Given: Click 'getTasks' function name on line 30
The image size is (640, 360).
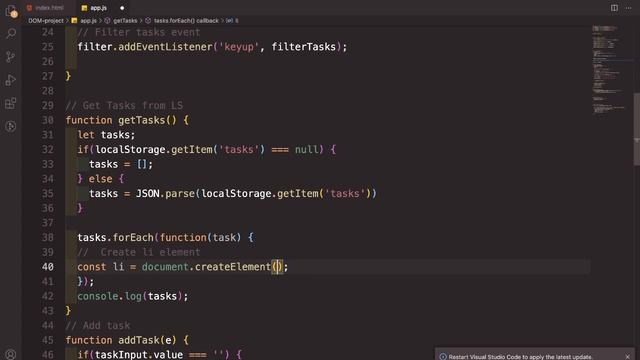Looking at the screenshot, I should pos(142,120).
